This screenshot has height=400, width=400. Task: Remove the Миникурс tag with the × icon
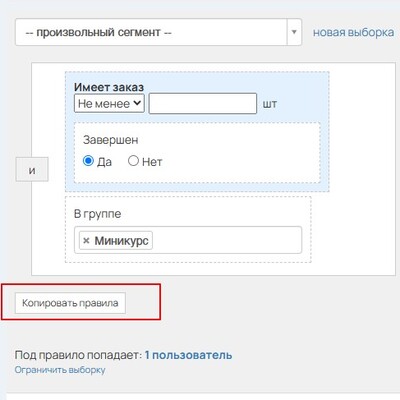(x=86, y=241)
